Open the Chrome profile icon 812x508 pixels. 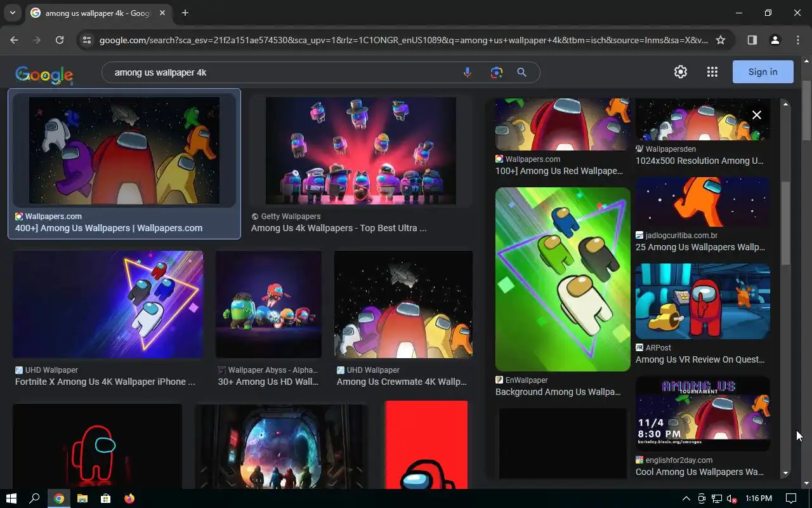(775, 40)
